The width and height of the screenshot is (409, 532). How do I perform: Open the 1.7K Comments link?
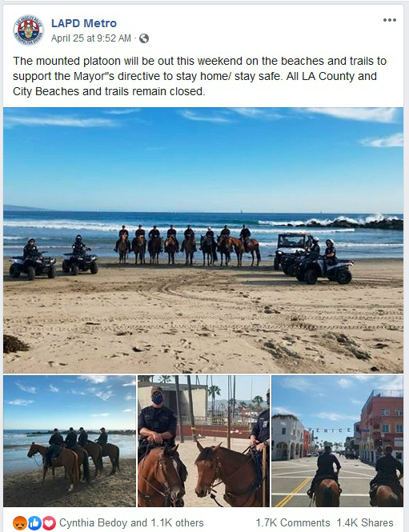[293, 523]
